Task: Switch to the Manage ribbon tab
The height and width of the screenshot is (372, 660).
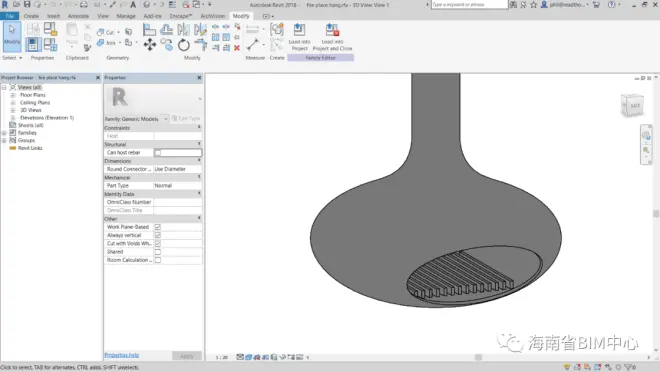Action: (x=126, y=16)
